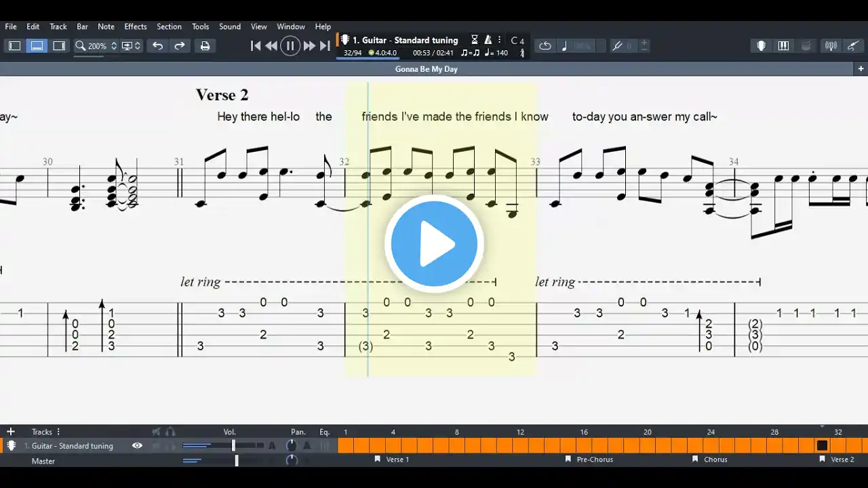Adjust the Master pan knob
The image size is (868, 488).
(292, 460)
